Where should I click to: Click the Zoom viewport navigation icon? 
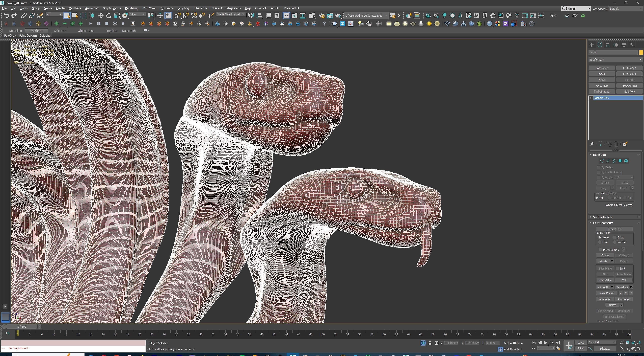pos(622,343)
